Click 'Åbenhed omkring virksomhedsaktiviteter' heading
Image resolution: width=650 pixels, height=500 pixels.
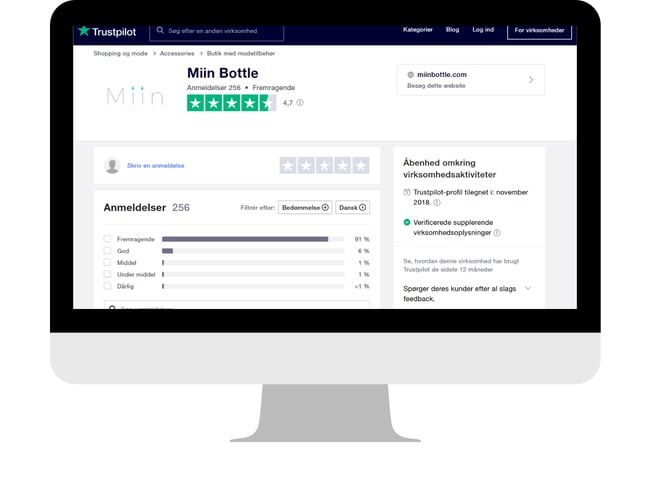(449, 168)
